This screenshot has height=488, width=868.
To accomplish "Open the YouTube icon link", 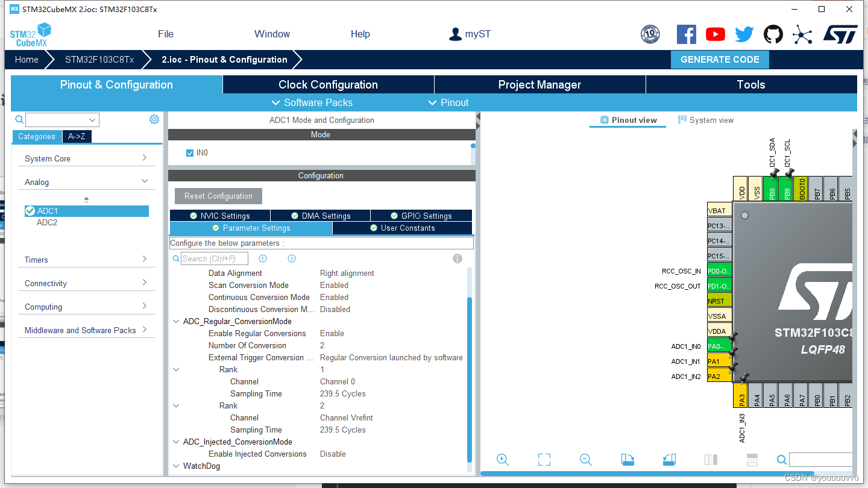I will pos(715,34).
